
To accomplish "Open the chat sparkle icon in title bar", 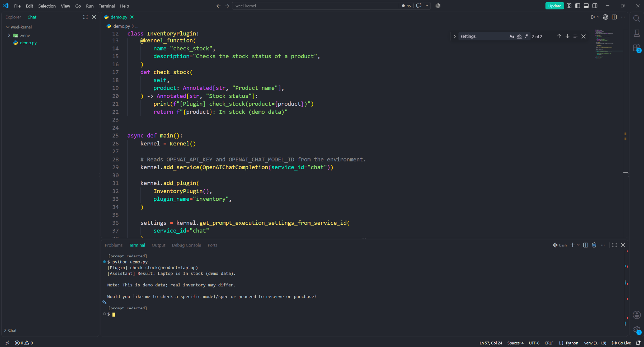I will [419, 6].
